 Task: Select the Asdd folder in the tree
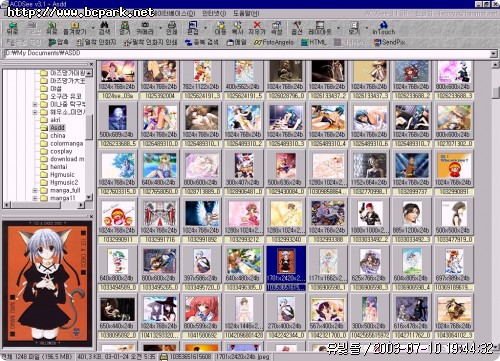pos(57,128)
